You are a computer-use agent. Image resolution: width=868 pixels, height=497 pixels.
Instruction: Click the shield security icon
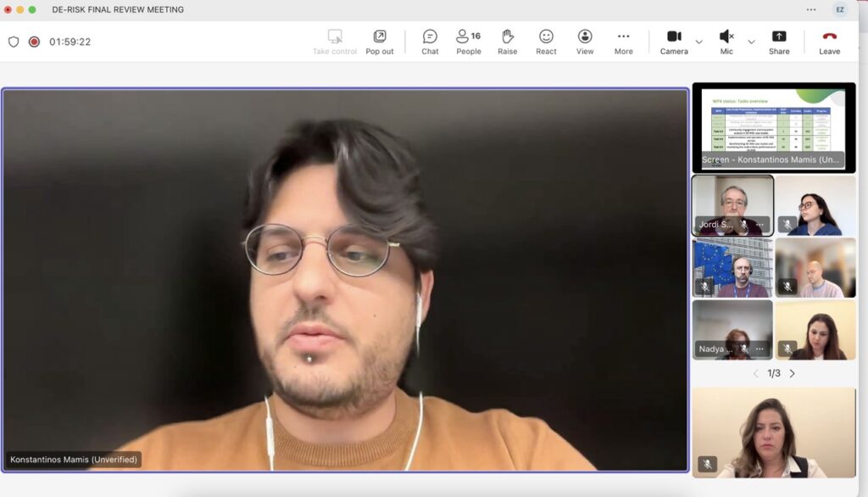14,42
